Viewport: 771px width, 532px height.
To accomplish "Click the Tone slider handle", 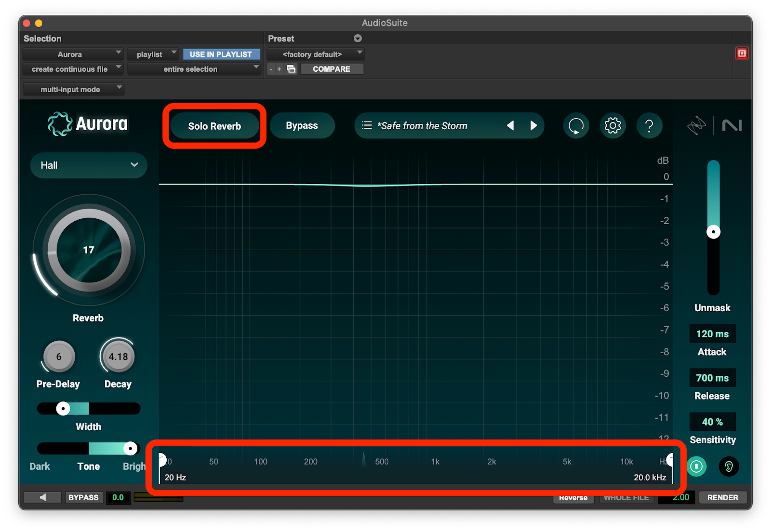I will (x=130, y=449).
